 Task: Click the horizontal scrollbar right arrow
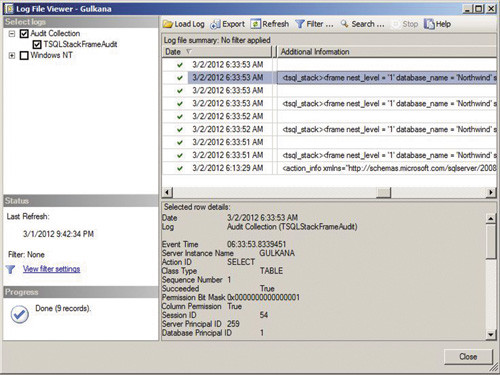(x=491, y=192)
